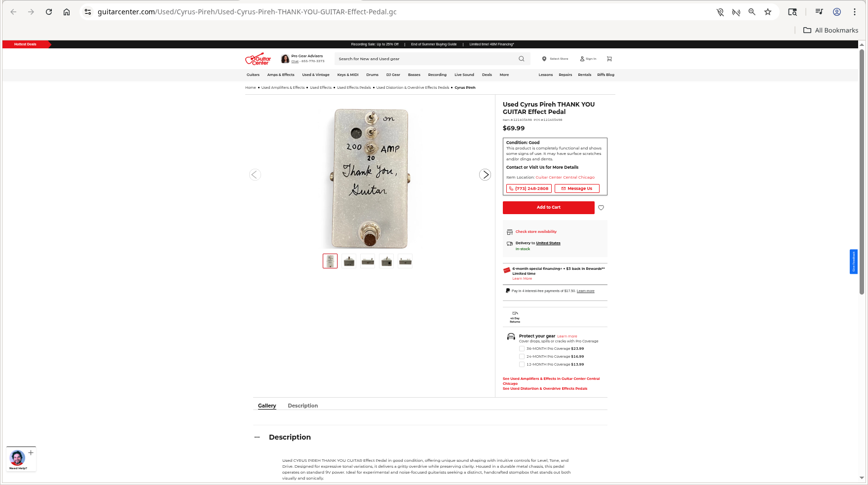The height and width of the screenshot is (485, 868).
Task: Show previous product image arrow
Action: 255,175
